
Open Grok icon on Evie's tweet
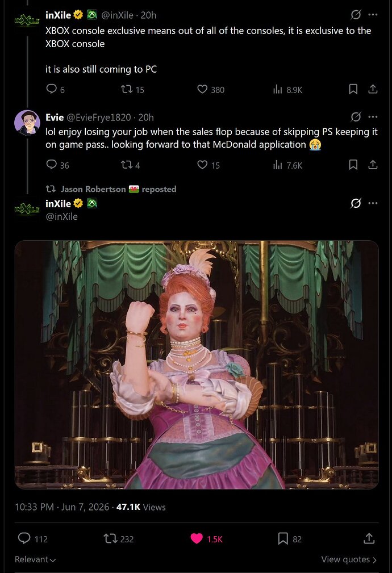[356, 117]
